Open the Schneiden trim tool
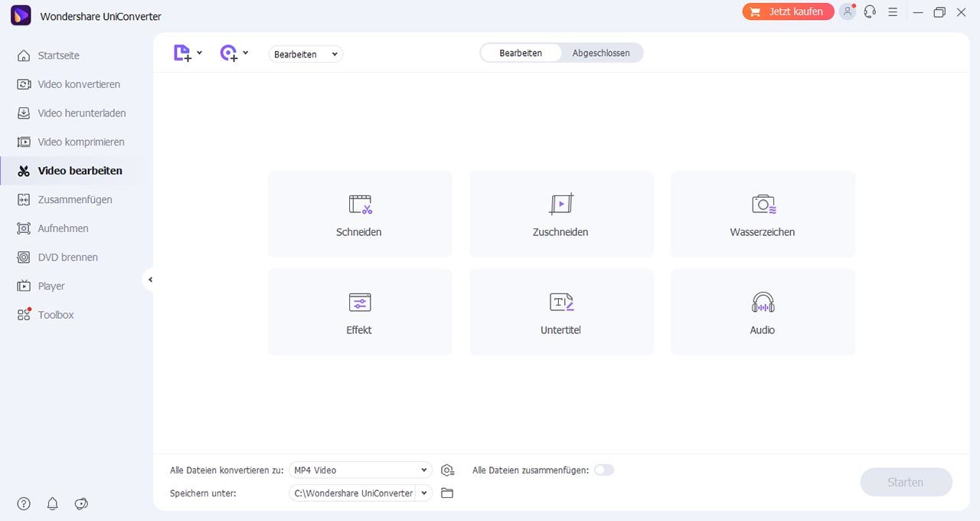Screen dimensions: 980x521 (360, 214)
